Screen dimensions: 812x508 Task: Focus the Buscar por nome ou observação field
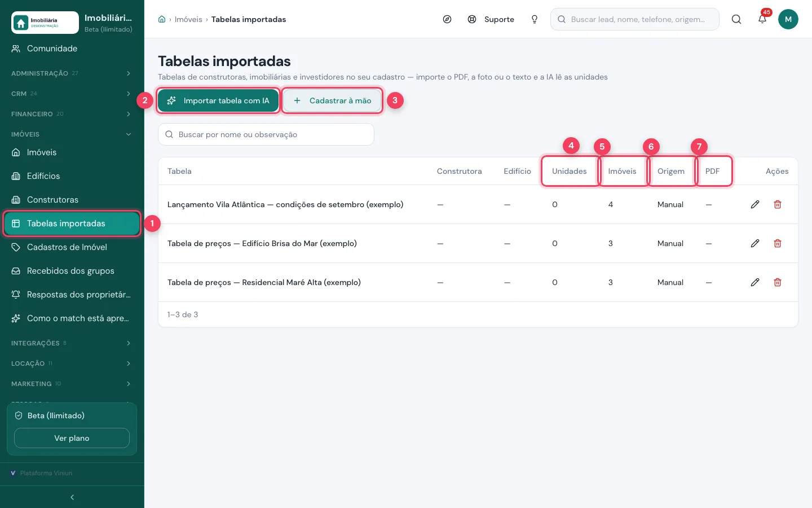(266, 134)
